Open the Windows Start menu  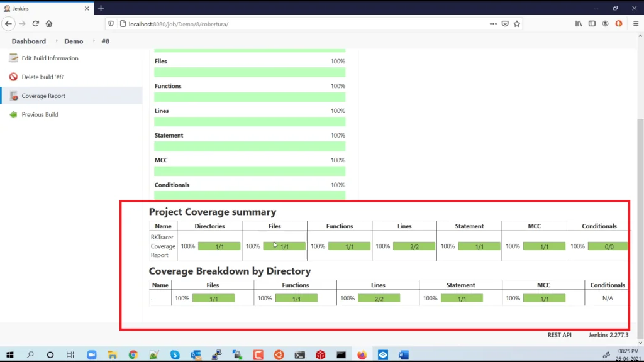10,354
